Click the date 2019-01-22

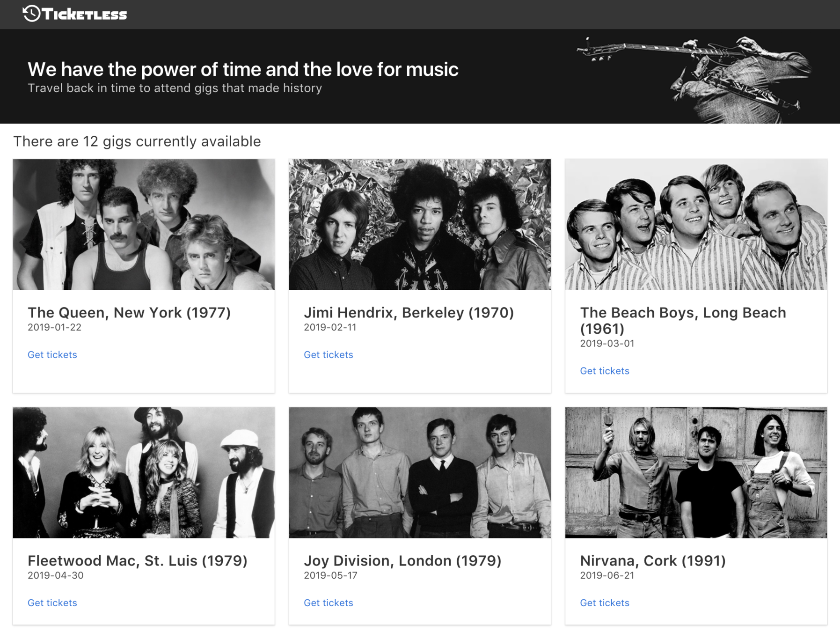54,327
